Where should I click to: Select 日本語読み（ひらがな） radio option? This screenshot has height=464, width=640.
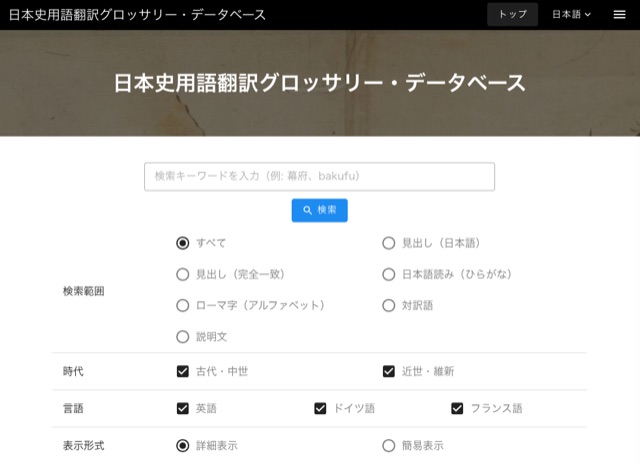389,274
